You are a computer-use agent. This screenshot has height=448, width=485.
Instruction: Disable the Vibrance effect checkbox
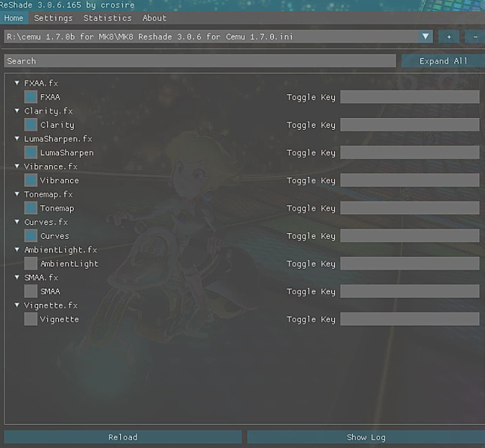pos(31,180)
